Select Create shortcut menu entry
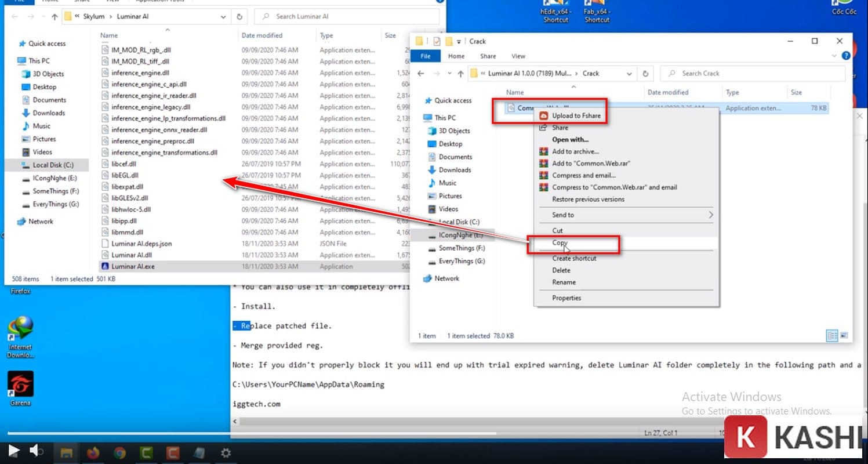The width and height of the screenshot is (868, 464). pyautogui.click(x=625, y=259)
